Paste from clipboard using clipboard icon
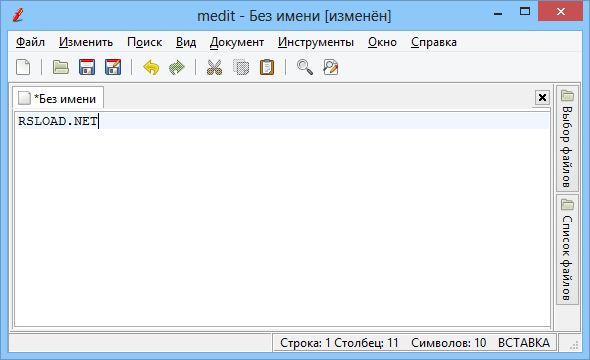Viewport: 590px width, 360px height. point(267,67)
